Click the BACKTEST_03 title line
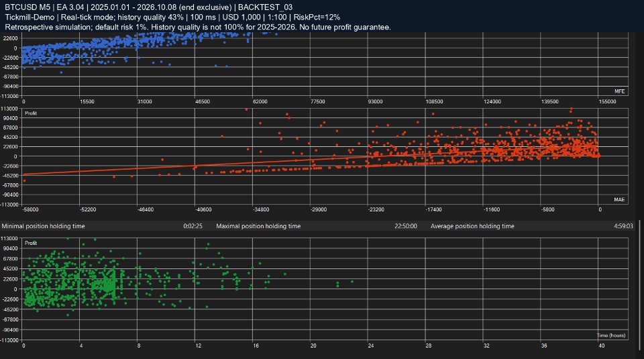 pos(149,7)
